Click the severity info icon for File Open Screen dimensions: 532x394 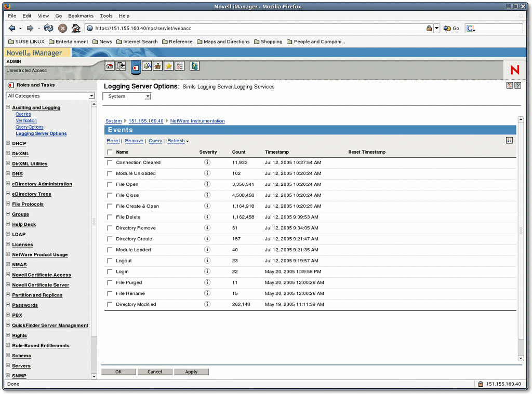coord(207,184)
